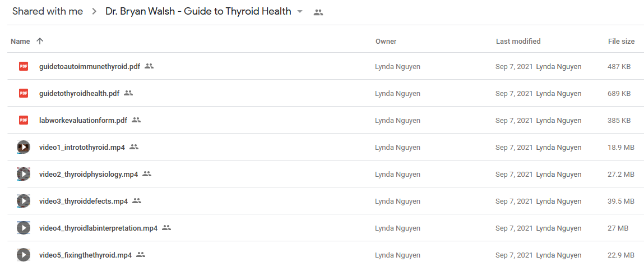Click the PDF icon for guidetoautoimmunethyroid.pdf
This screenshot has height=266, width=644.
(x=24, y=66)
